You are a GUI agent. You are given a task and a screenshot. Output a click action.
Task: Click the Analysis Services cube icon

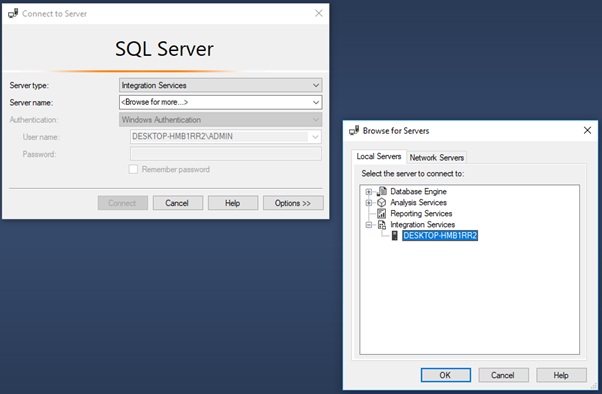382,202
